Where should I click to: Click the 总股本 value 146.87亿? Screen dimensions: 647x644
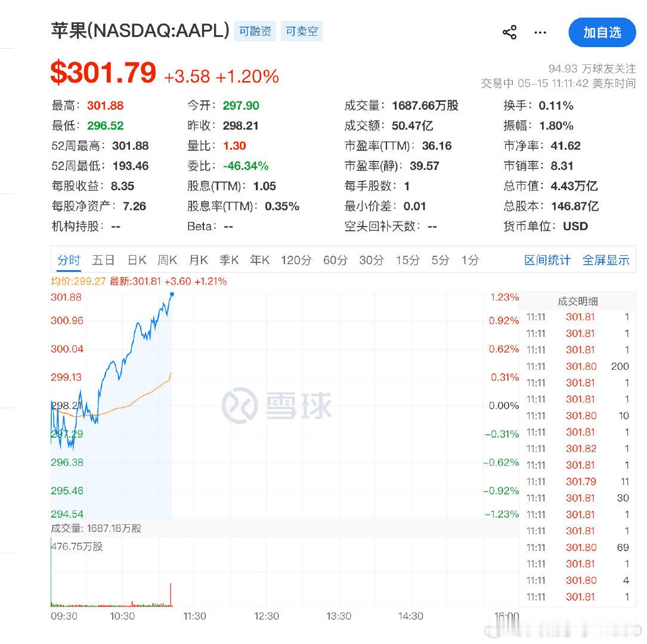[x=575, y=206]
